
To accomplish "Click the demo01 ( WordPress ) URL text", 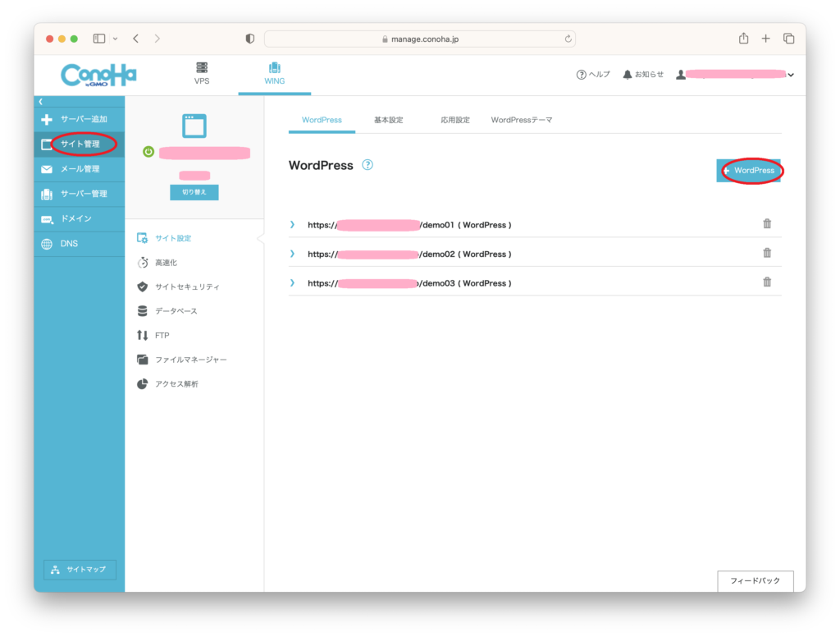I will point(410,225).
